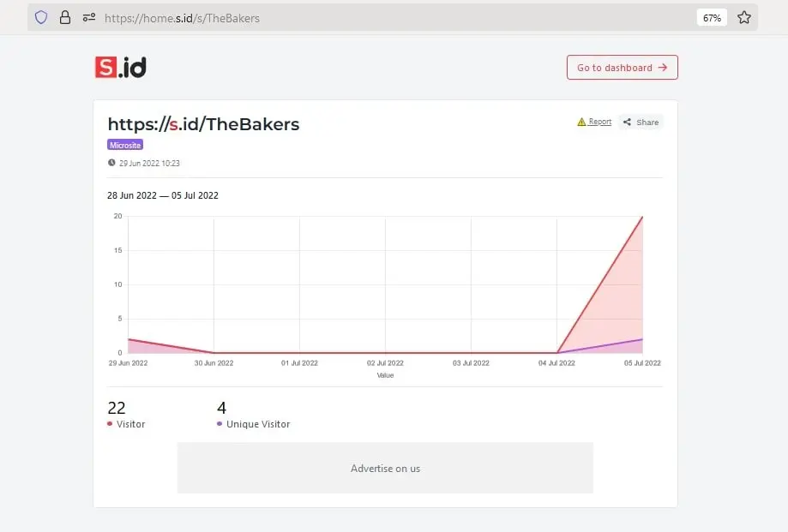This screenshot has height=532, width=788.
Task: Open the https://s.id/TheBakers heading link
Action: point(203,124)
